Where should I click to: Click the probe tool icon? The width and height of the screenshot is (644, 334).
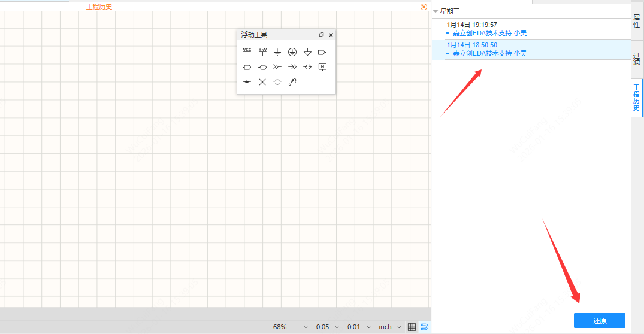[292, 82]
